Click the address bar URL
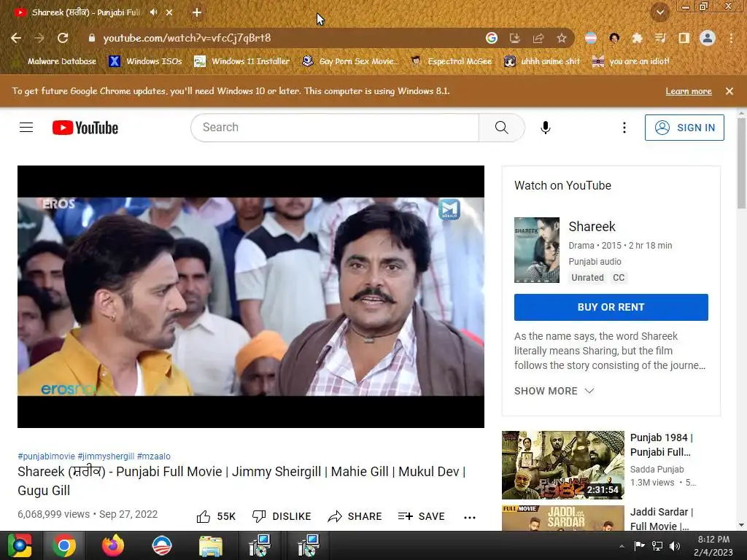Viewport: 747px width, 560px height. [187, 38]
